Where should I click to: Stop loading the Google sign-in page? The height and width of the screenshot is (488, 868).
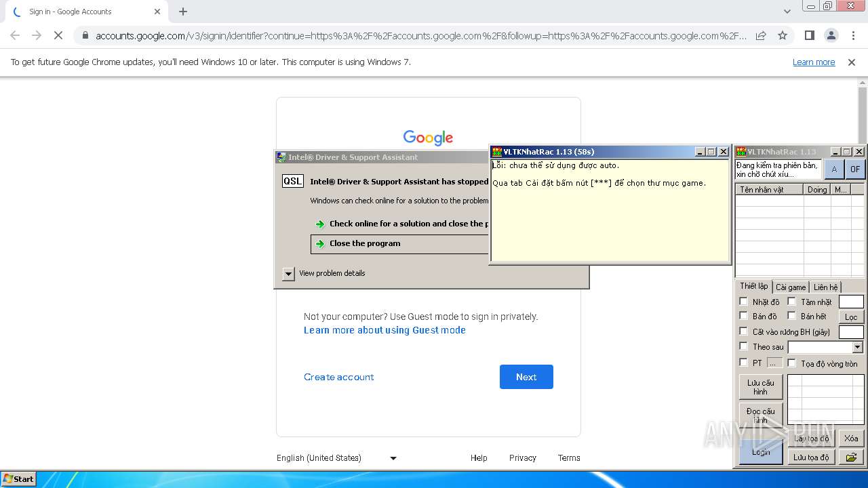[58, 35]
